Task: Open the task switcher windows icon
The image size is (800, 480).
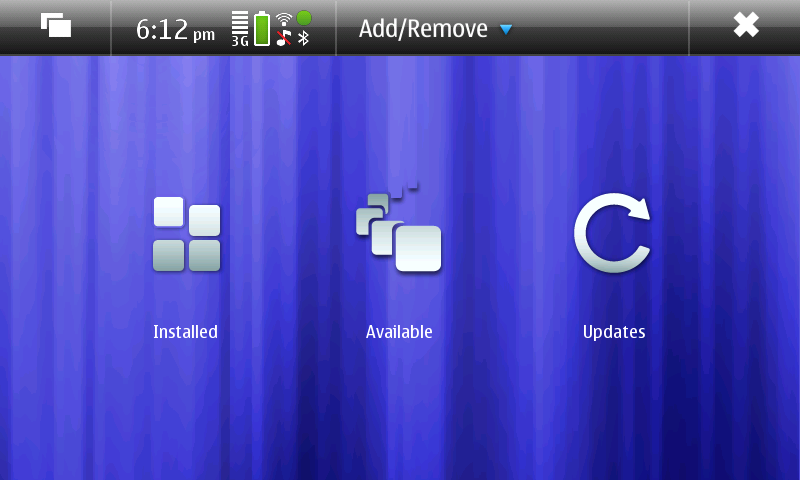Action: [56, 25]
